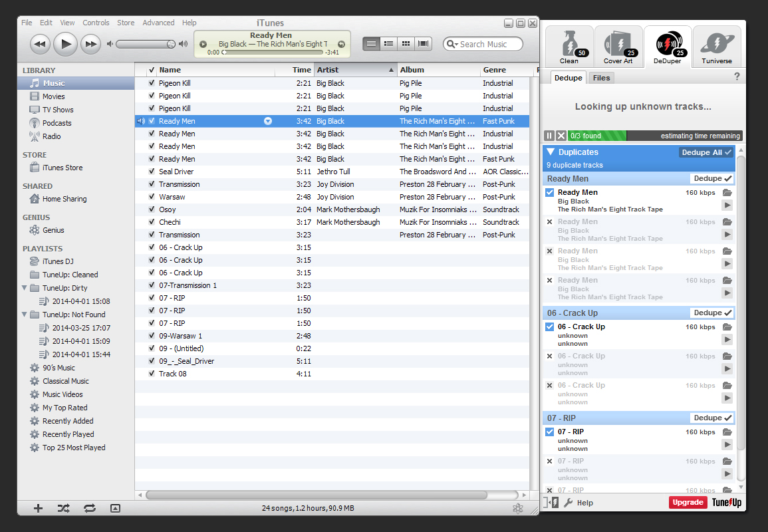The width and height of the screenshot is (768, 532).
Task: Open the Advanced menu
Action: click(x=158, y=23)
